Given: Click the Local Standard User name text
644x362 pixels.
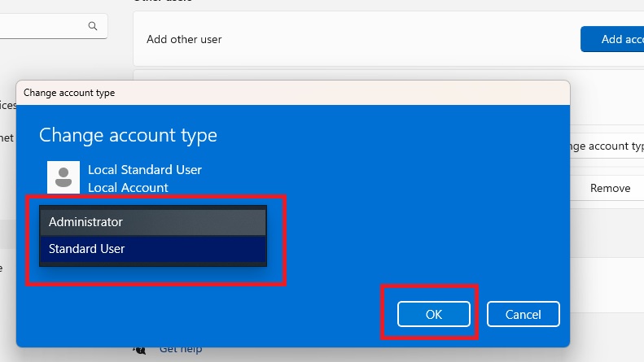Looking at the screenshot, I should (x=145, y=169).
